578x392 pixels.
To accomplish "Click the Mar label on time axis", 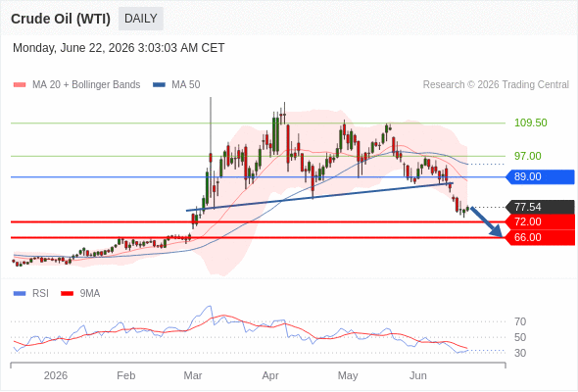I will [193, 375].
